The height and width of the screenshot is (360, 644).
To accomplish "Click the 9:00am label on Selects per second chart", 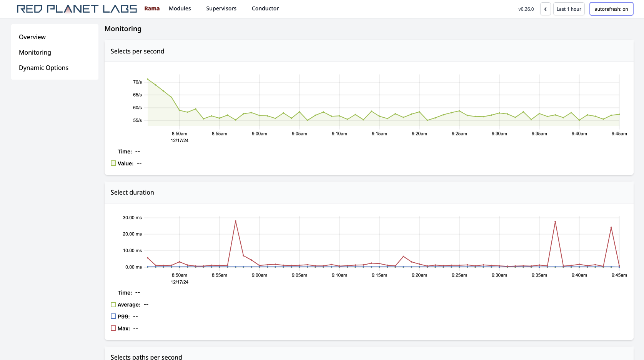I will coord(260,134).
